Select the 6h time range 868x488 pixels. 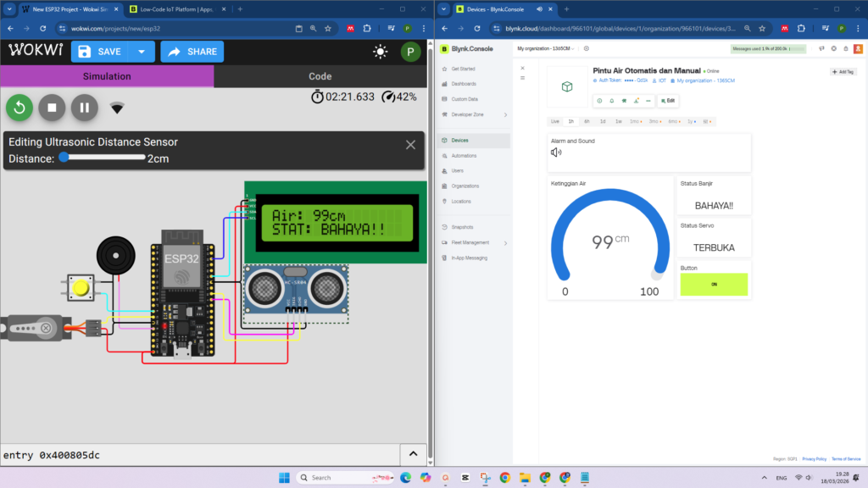point(587,121)
